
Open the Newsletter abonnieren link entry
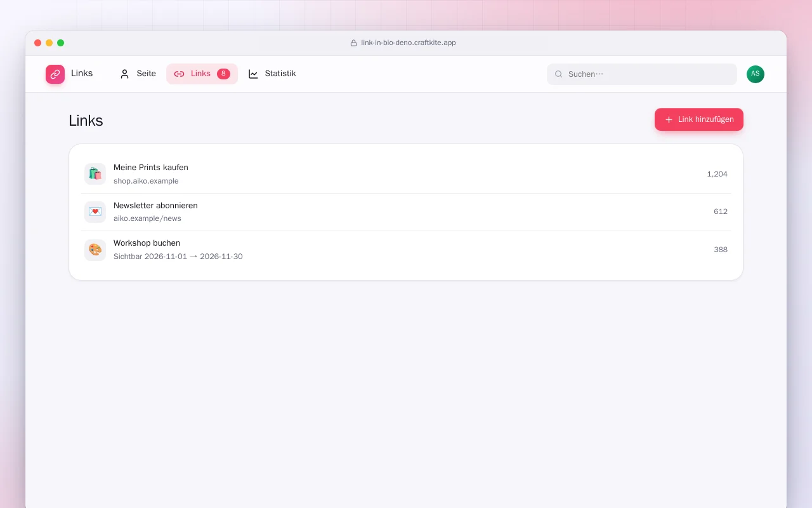[406, 211]
